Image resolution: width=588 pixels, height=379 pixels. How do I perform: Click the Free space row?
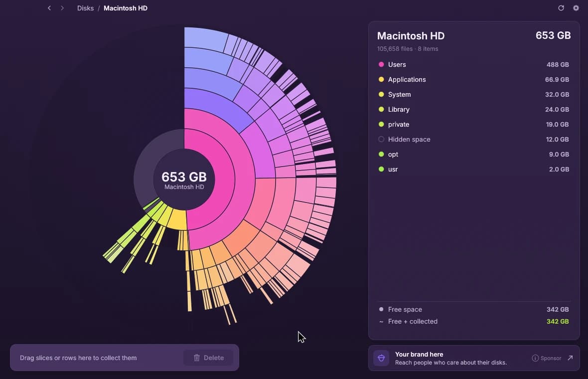click(473, 310)
